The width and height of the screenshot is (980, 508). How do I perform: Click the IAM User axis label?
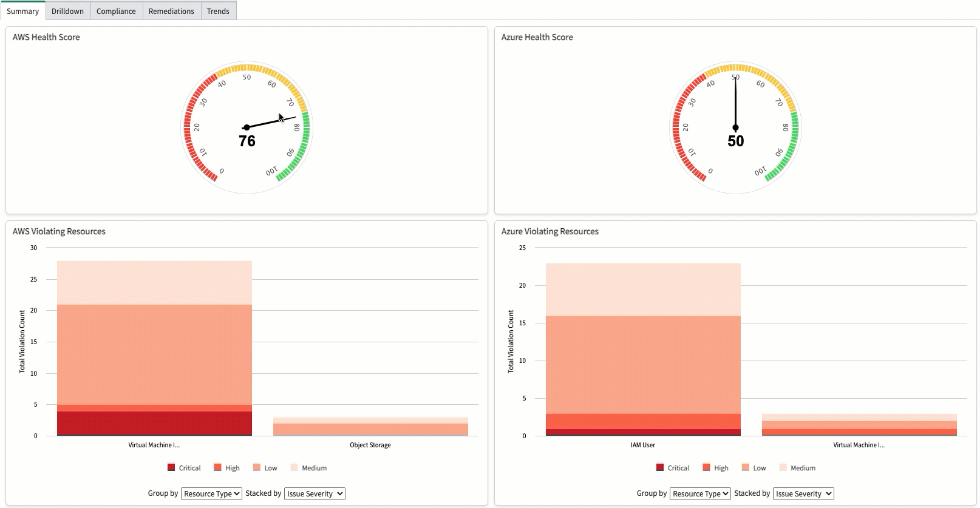point(643,445)
